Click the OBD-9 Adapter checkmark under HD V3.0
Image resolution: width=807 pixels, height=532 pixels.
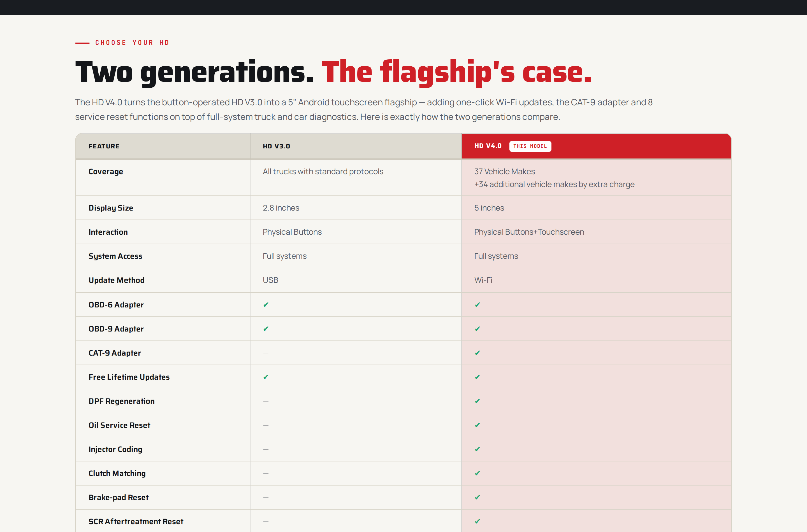[x=266, y=329]
